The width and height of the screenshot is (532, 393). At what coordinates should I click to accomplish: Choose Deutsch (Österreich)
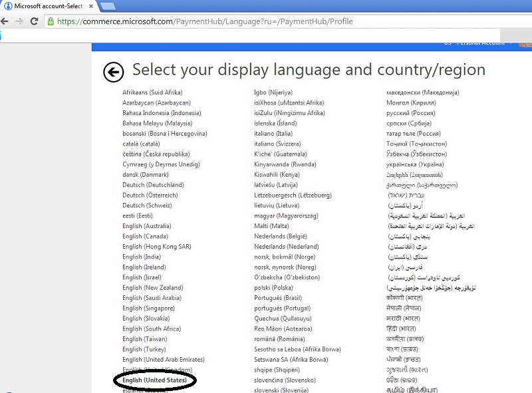click(x=150, y=195)
